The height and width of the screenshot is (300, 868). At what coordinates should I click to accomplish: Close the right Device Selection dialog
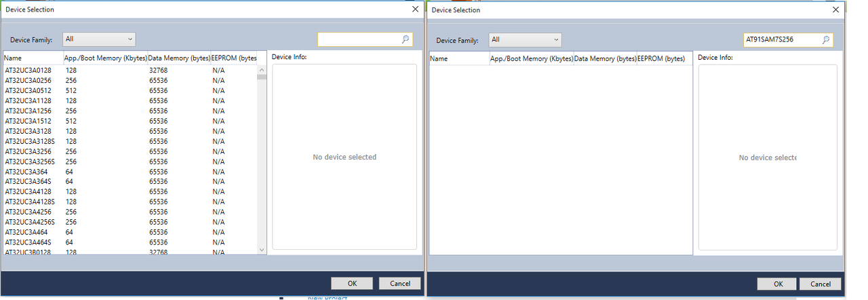click(836, 10)
